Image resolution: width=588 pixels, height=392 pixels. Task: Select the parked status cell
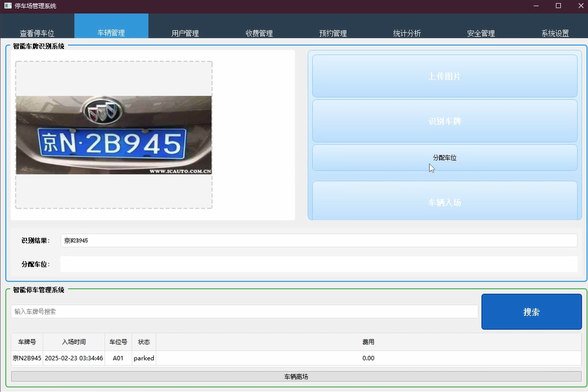144,358
